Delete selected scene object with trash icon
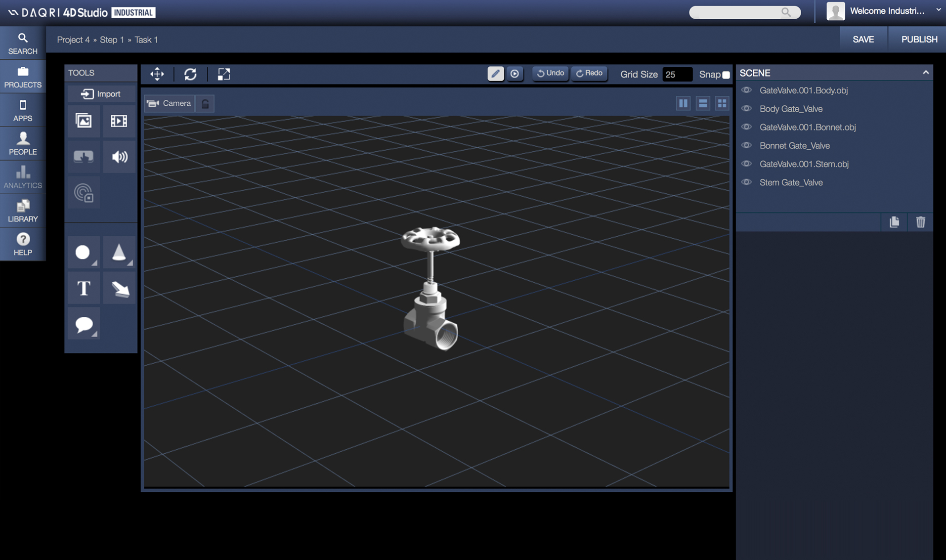This screenshot has width=946, height=560. click(x=920, y=222)
